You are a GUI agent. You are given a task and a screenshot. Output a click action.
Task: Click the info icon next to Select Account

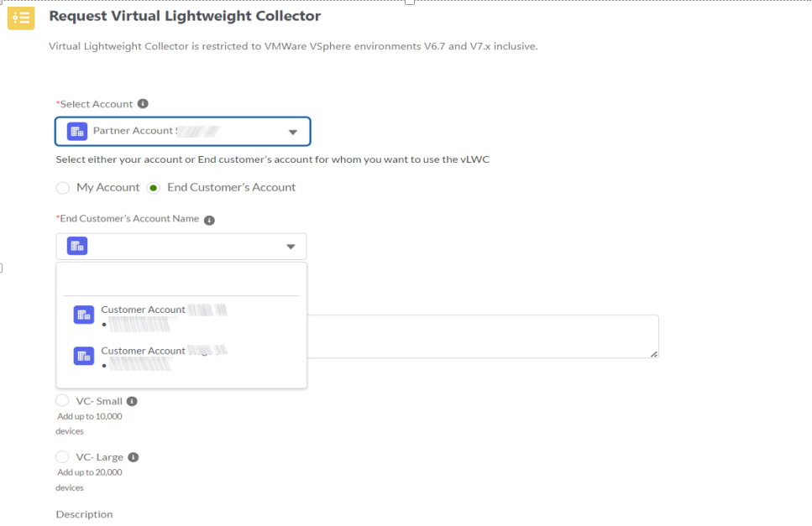(x=143, y=104)
